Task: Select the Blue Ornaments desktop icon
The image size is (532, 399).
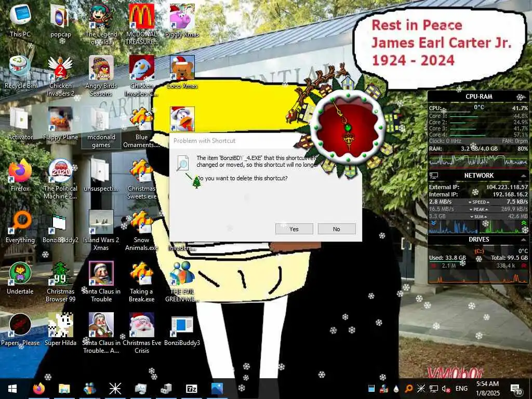Action: [141, 127]
